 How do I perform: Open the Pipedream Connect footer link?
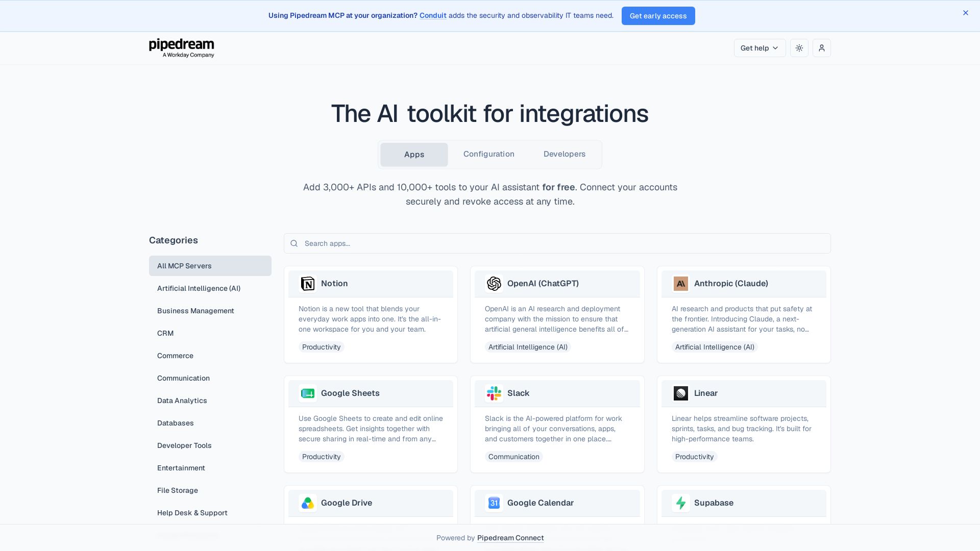click(510, 538)
